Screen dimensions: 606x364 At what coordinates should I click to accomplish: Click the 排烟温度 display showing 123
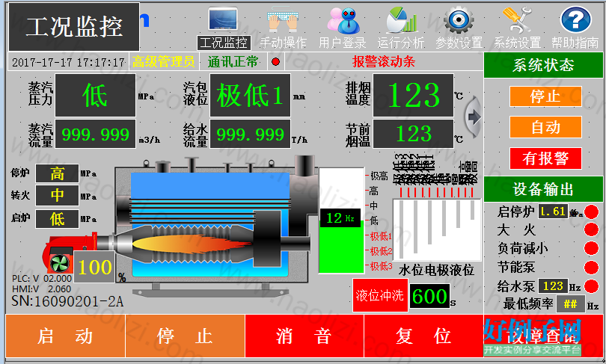413,96
